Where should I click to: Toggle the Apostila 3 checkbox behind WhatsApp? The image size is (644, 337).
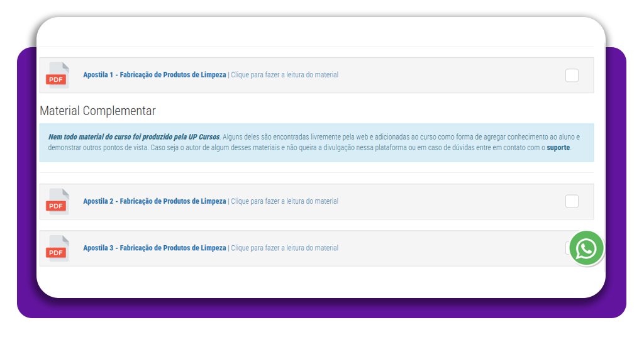pyautogui.click(x=567, y=248)
